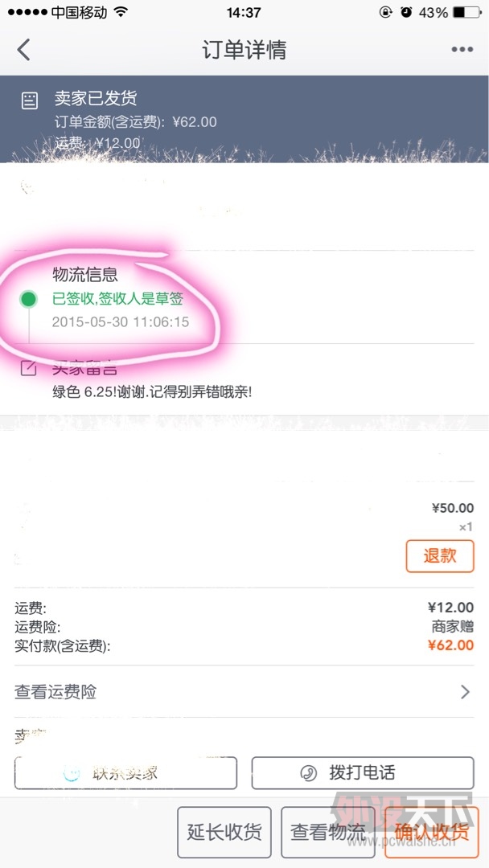Tap the order status document icon

tap(29, 100)
